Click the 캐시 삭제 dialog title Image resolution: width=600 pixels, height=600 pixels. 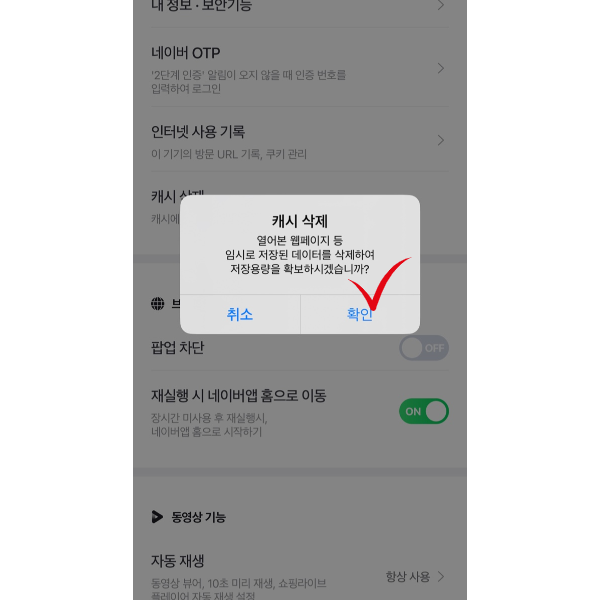pos(300,221)
